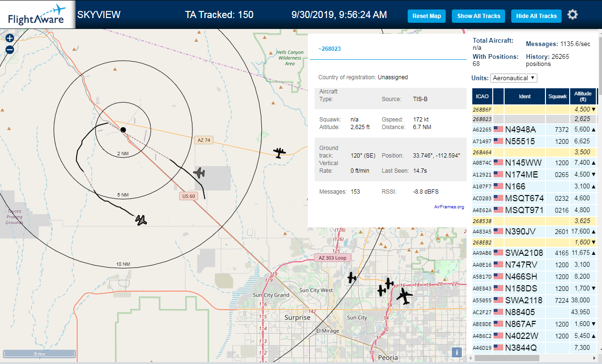Screen dimensions: 602x364
Task: Open AirFrames.org link
Action: pos(449,207)
